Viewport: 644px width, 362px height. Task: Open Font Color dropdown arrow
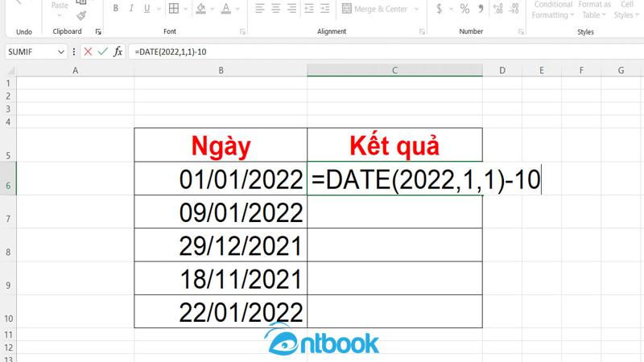click(237, 9)
